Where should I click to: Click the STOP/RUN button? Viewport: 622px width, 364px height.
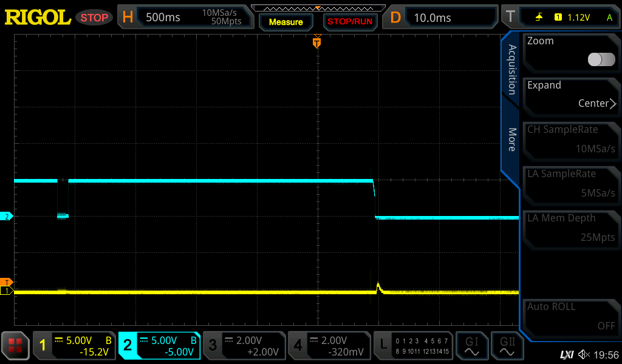[350, 22]
